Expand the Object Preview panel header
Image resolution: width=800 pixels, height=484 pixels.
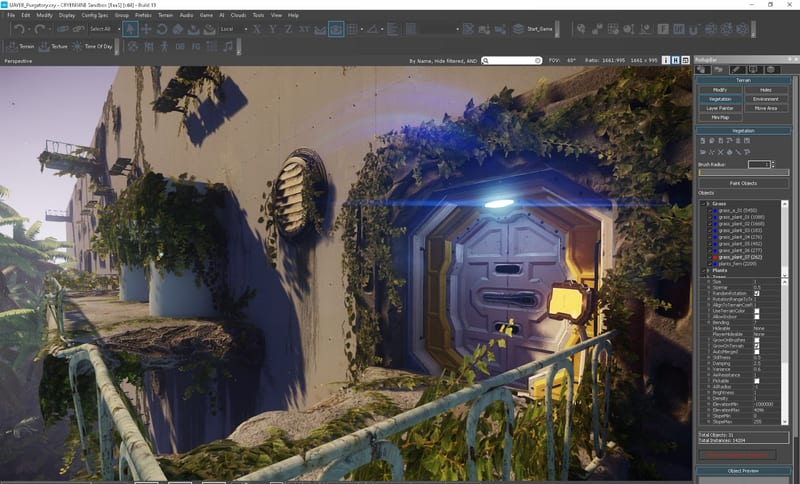point(743,471)
